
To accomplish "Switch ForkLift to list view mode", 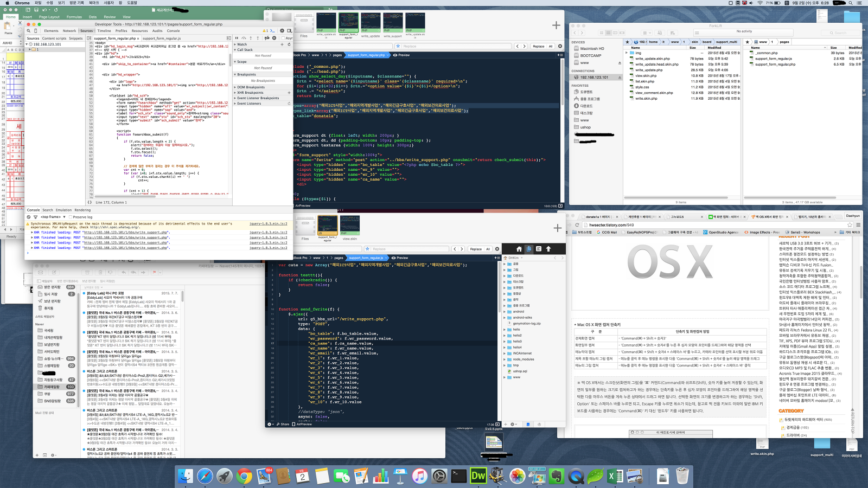I will 608,33.
